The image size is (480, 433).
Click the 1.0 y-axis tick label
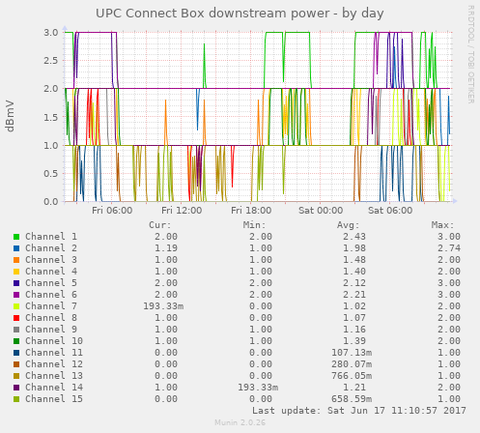[51, 146]
